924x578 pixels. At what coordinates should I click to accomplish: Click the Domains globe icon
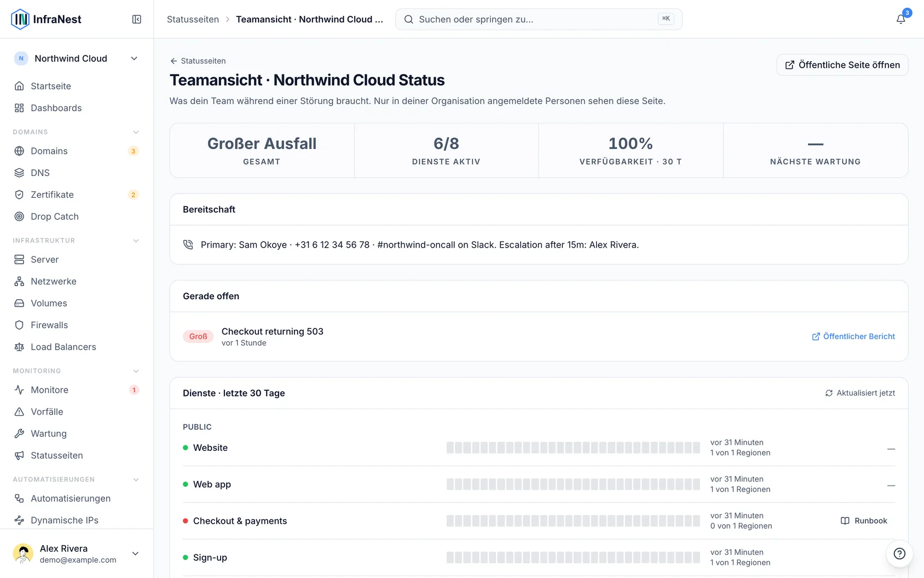[x=19, y=151]
